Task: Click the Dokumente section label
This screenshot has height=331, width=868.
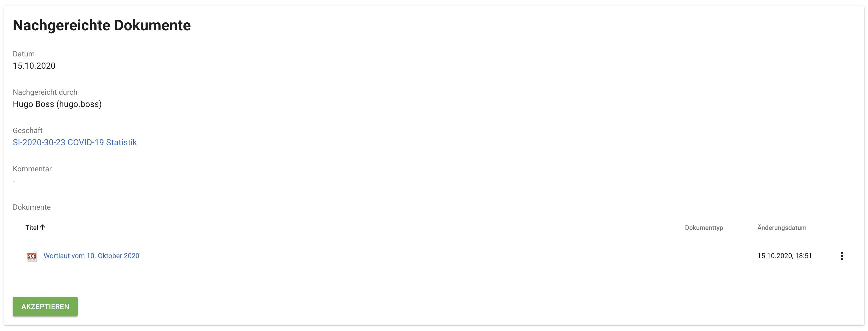Action: pyautogui.click(x=32, y=207)
